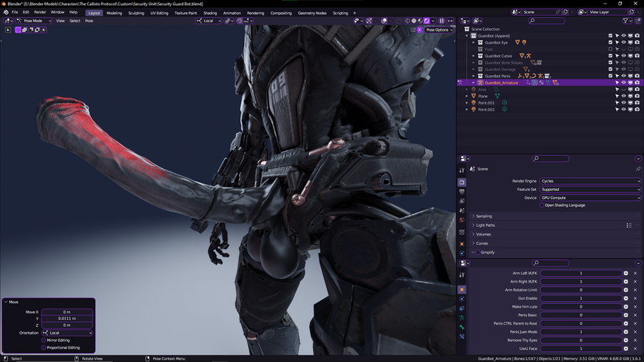Screen dimensions: 644x362
Task: Remove the Gun Enable custom property
Action: tap(635, 298)
